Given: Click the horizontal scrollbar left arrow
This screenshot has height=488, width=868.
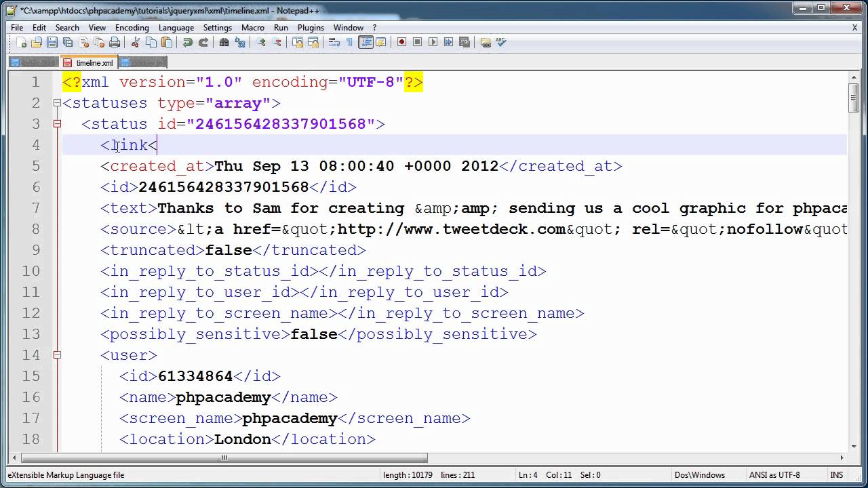Looking at the screenshot, I should [x=14, y=457].
